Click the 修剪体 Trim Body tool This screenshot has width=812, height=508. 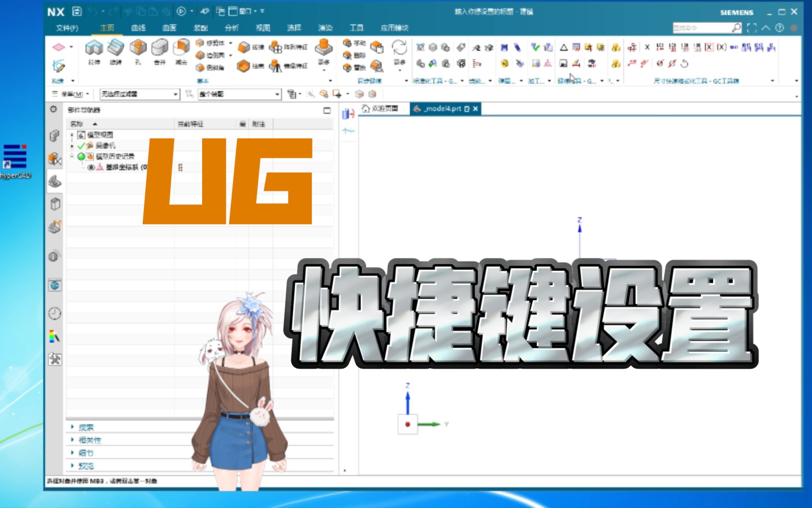point(210,43)
